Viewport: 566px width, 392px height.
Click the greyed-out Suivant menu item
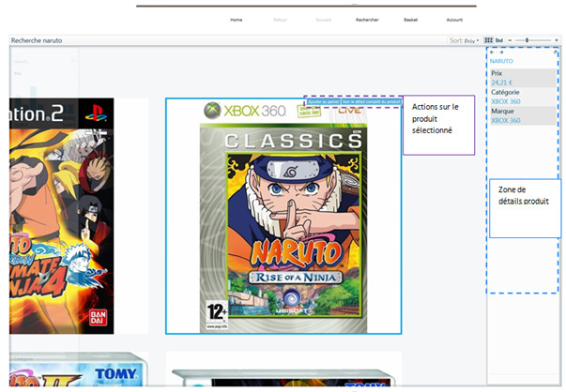(324, 20)
